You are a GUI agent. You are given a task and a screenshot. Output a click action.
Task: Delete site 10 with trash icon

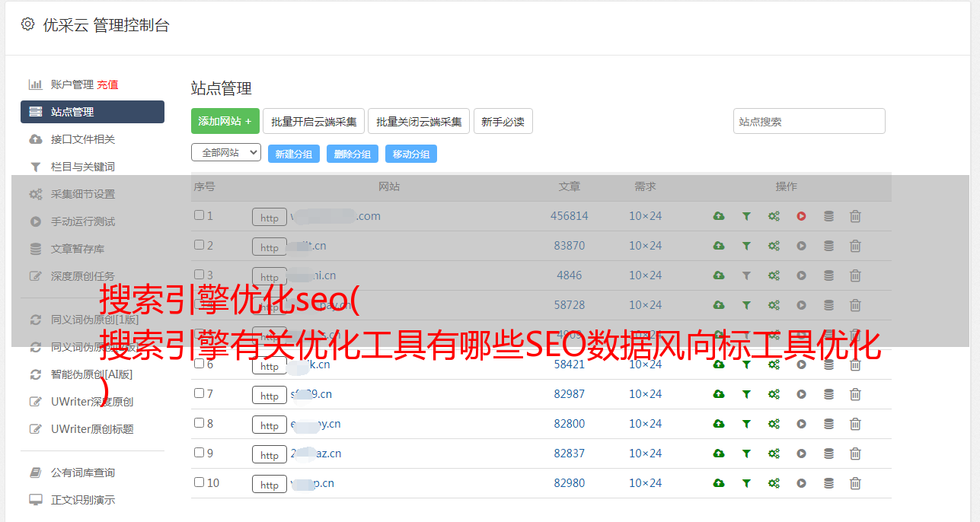point(855,483)
